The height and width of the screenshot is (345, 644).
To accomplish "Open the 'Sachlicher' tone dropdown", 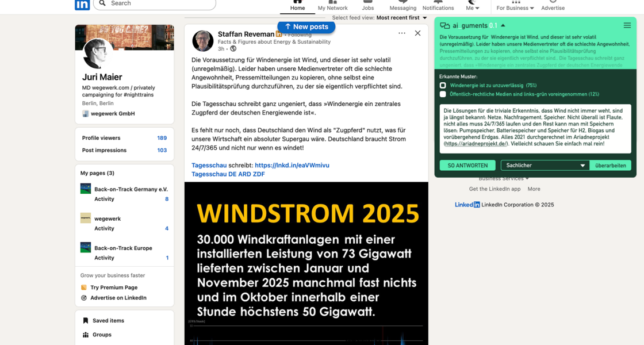I will pyautogui.click(x=545, y=166).
